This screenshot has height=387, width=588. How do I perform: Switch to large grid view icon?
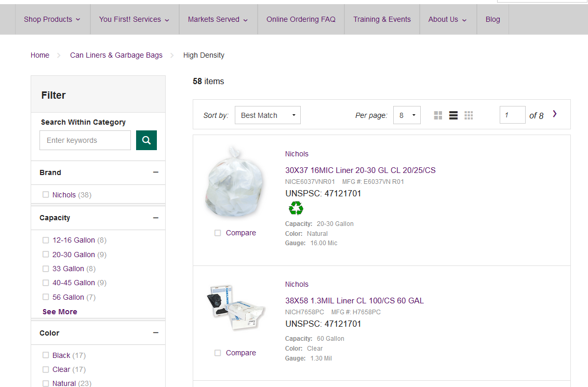pos(438,115)
